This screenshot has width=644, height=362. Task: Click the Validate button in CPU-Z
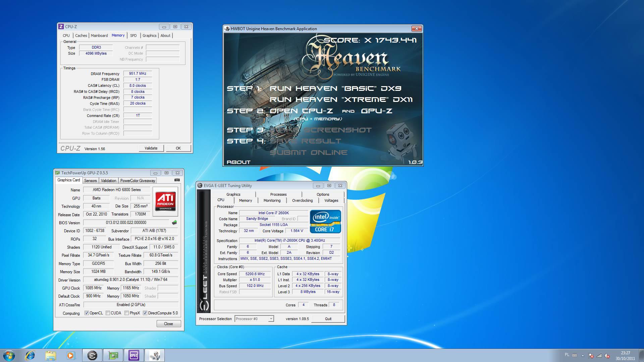pyautogui.click(x=151, y=148)
